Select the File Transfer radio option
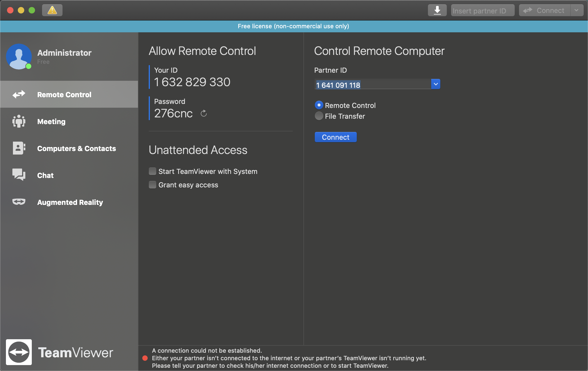This screenshot has height=371, width=588. pos(319,116)
